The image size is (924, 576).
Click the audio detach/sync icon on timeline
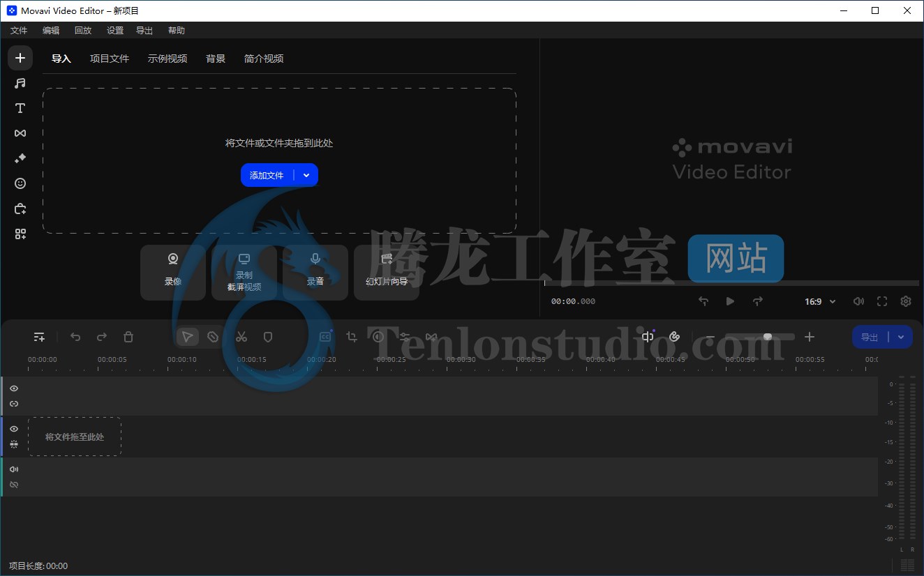pos(648,337)
